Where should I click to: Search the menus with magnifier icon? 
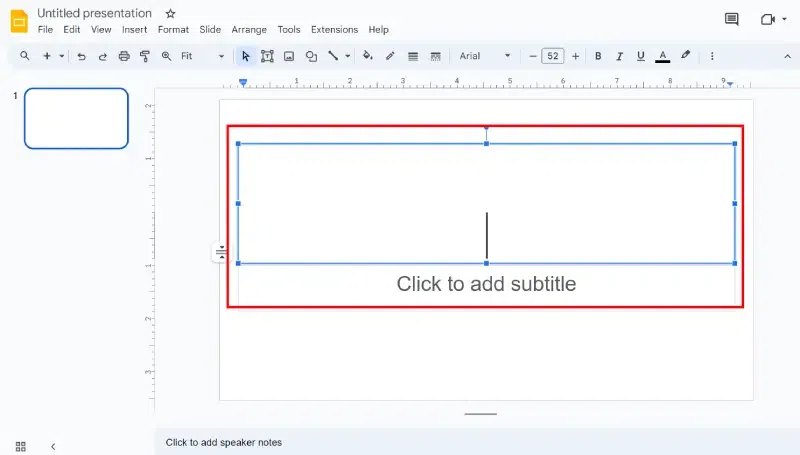24,56
